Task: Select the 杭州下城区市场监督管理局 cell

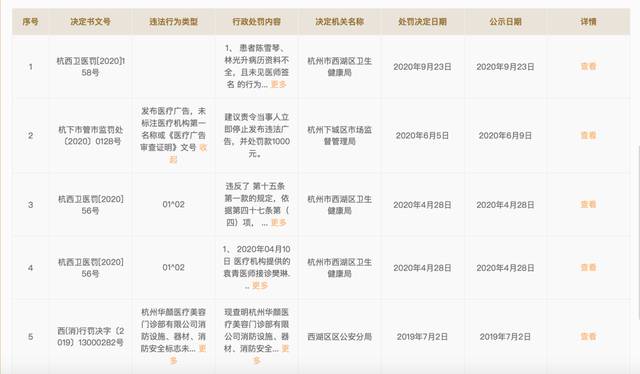Action: 340,136
